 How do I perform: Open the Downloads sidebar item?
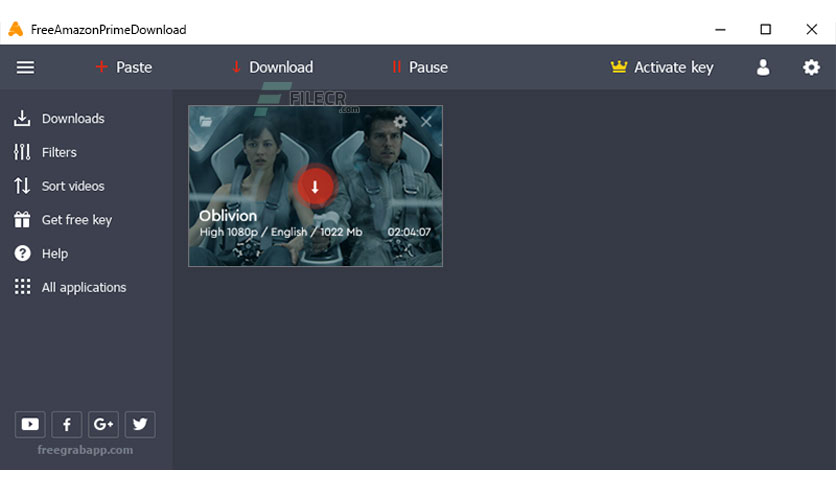[x=59, y=118]
